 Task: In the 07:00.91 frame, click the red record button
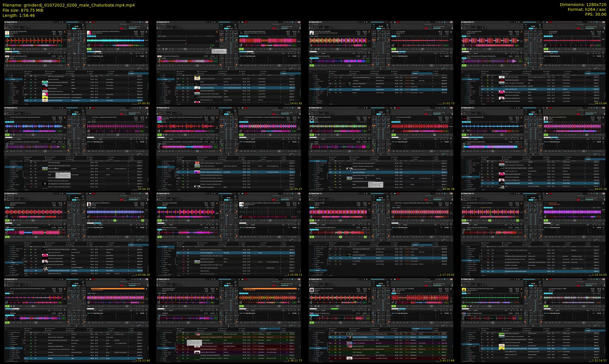click(x=122, y=29)
